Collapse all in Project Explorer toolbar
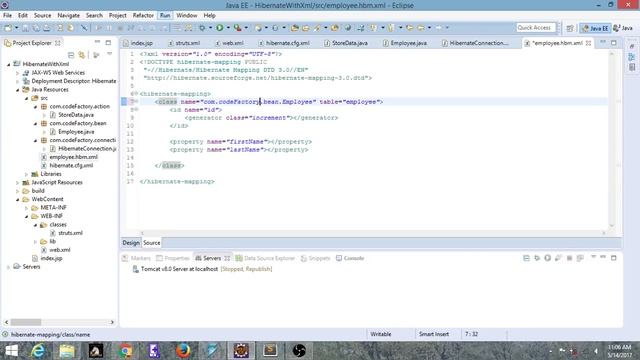640x360 pixels. (71, 55)
